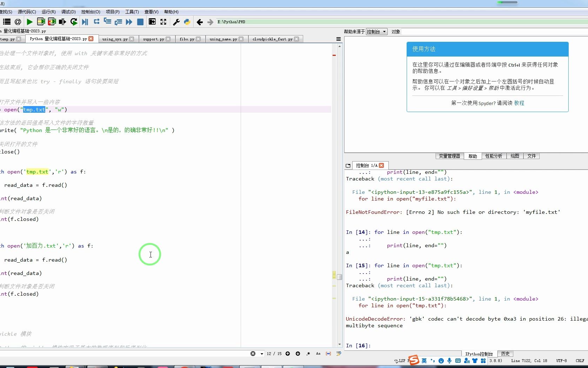Switch to 文件 pane tab
588x368 pixels.
pos(532,156)
